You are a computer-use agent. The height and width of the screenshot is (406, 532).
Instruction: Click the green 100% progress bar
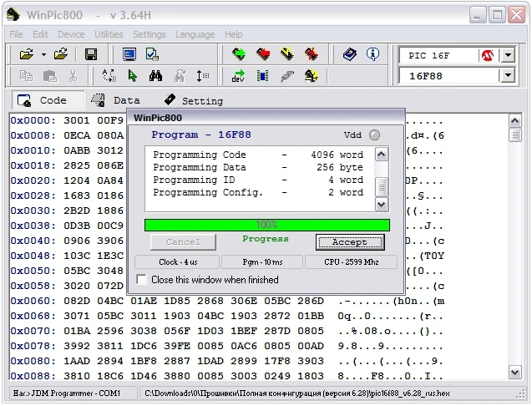pyautogui.click(x=267, y=225)
